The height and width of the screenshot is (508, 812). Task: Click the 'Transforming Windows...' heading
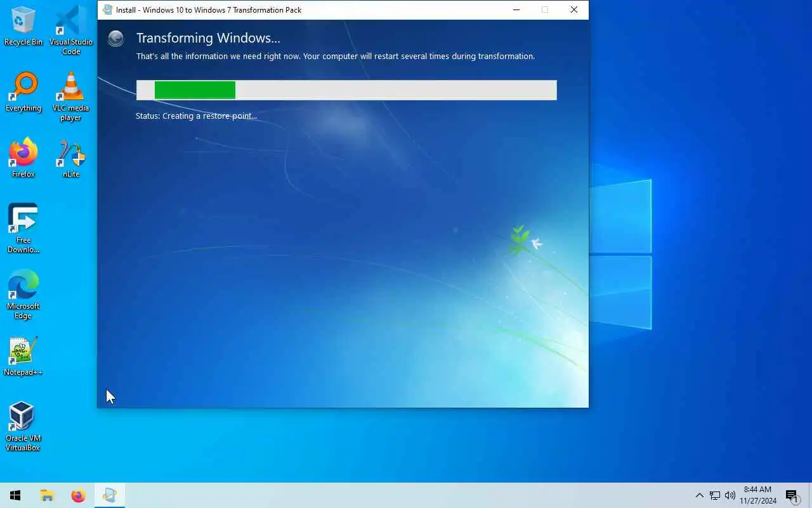coord(208,38)
